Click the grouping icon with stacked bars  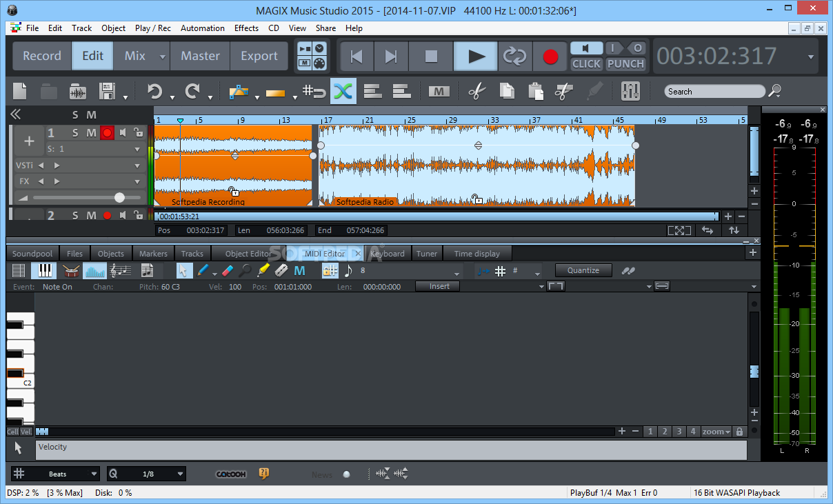point(372,91)
